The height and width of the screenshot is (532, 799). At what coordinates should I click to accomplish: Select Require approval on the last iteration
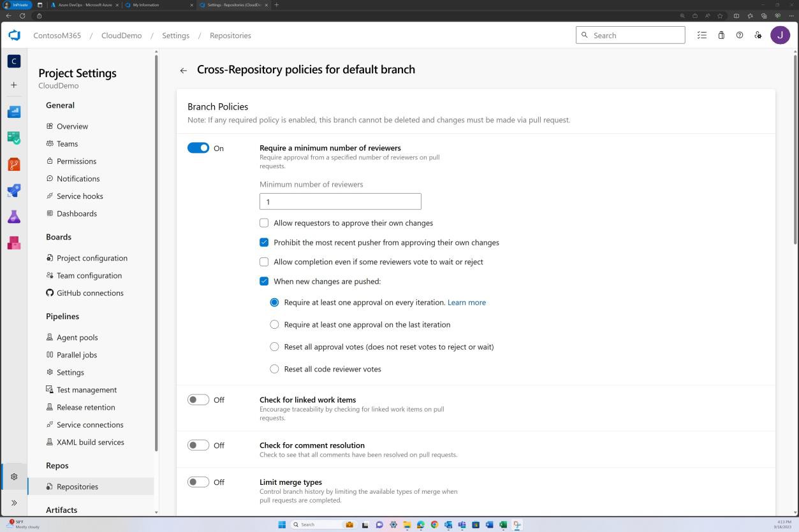(x=274, y=324)
